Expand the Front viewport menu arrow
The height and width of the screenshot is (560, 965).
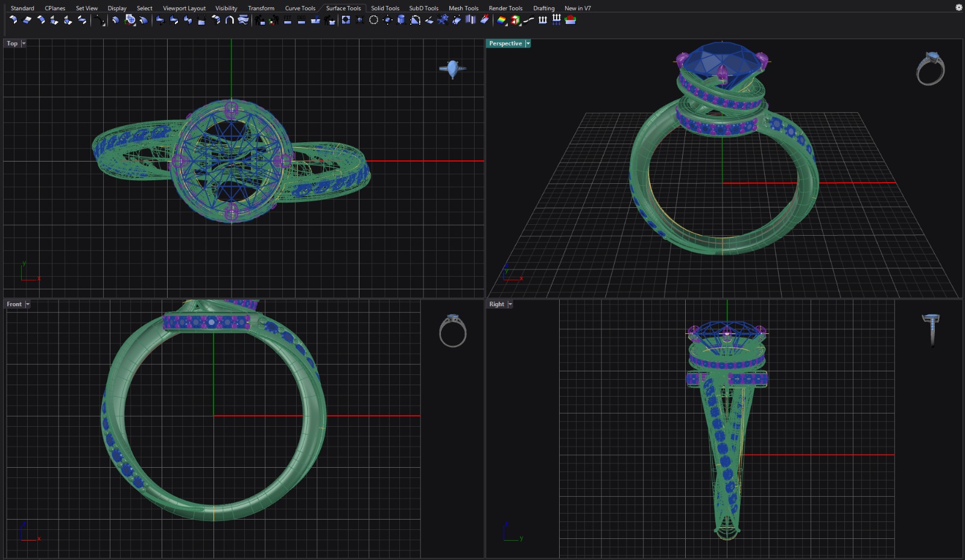(27, 304)
